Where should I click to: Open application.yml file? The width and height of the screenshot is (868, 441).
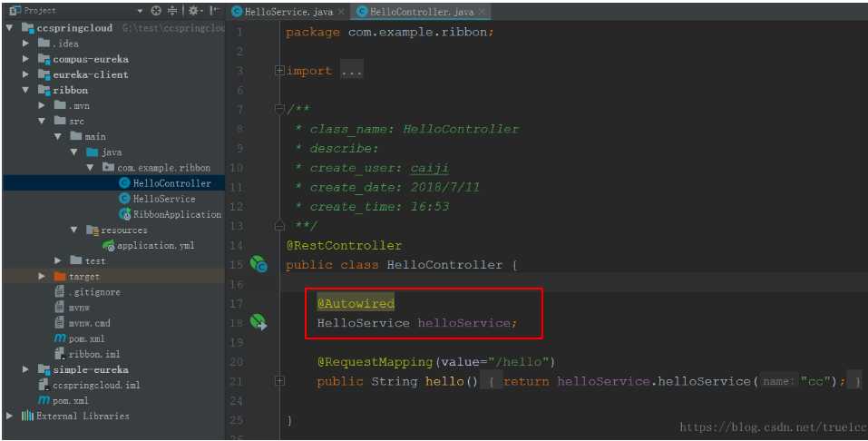[x=156, y=245]
